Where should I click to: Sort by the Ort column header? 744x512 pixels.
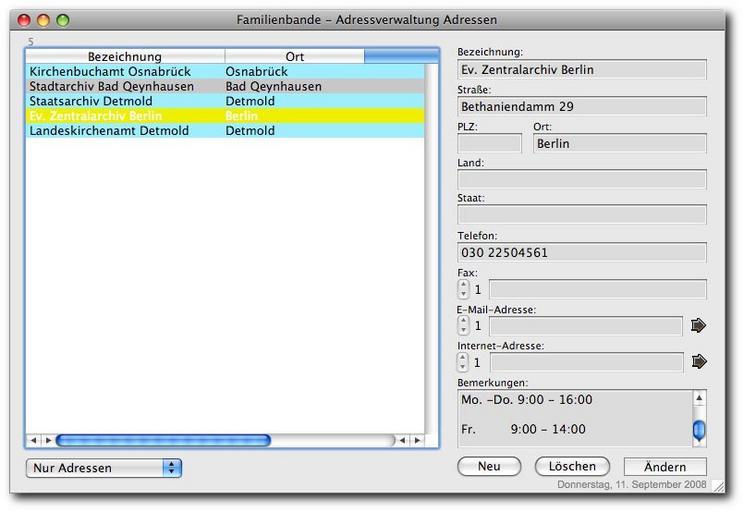[x=295, y=56]
